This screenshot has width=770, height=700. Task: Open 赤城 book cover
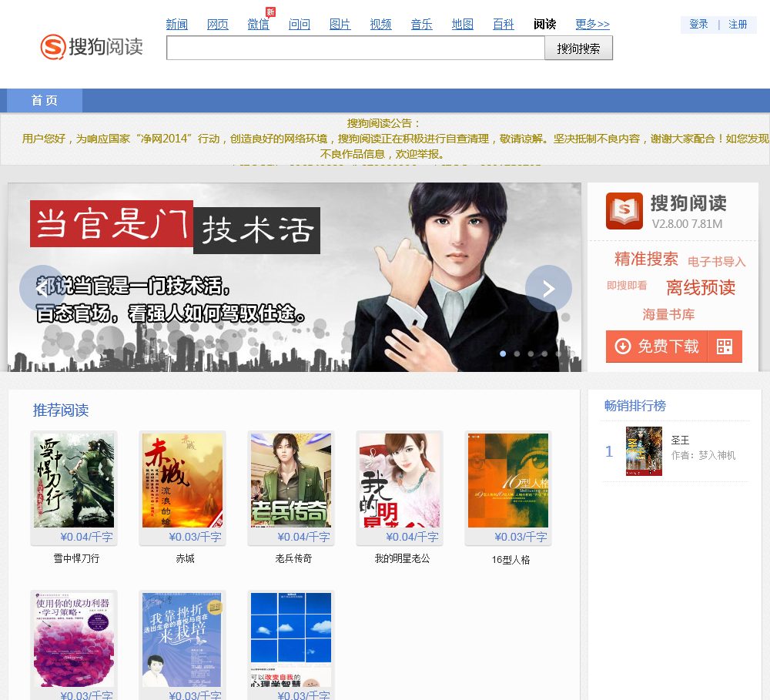click(x=182, y=481)
